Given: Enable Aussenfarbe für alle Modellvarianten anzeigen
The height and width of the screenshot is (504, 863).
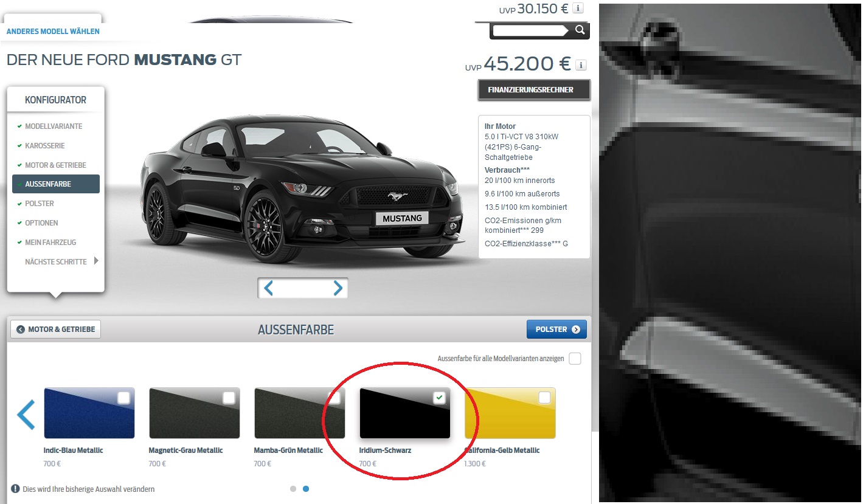Looking at the screenshot, I should click(x=575, y=358).
